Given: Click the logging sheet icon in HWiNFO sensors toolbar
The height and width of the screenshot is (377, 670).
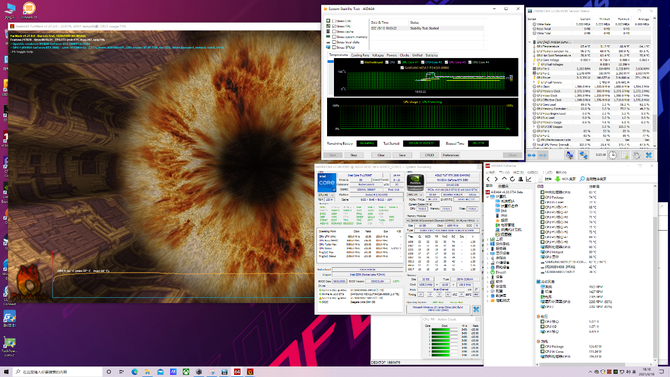Looking at the screenshot, I should 625,156.
